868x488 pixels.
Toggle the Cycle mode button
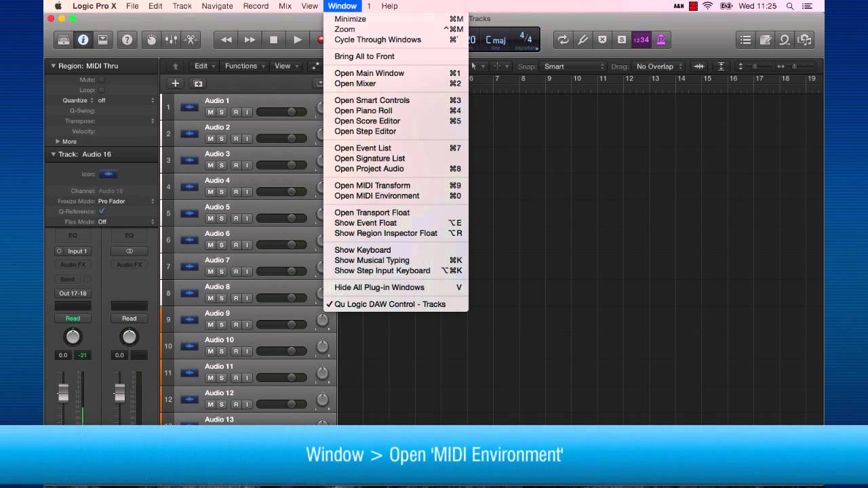click(x=563, y=40)
